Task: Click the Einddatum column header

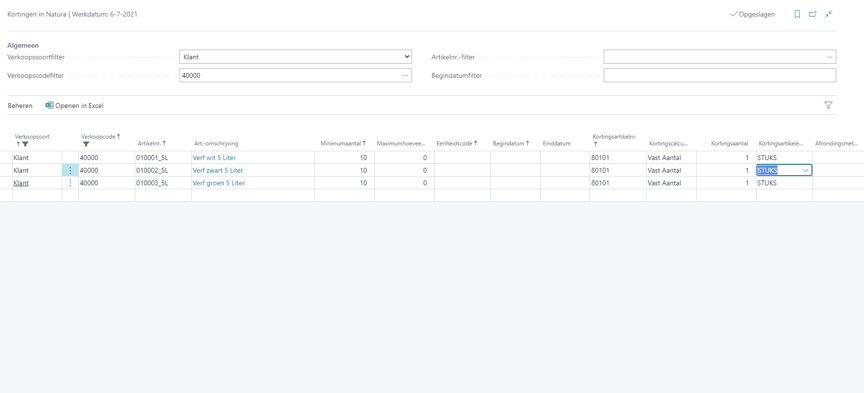Action: click(x=557, y=143)
